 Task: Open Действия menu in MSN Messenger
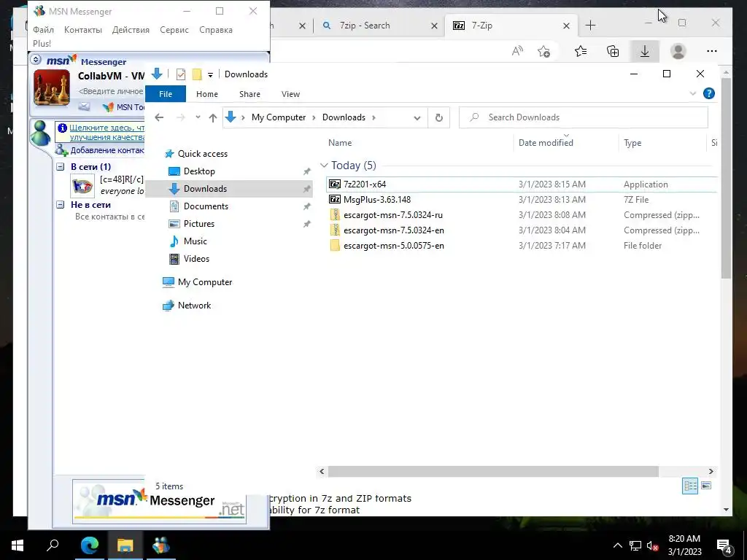coord(131,30)
